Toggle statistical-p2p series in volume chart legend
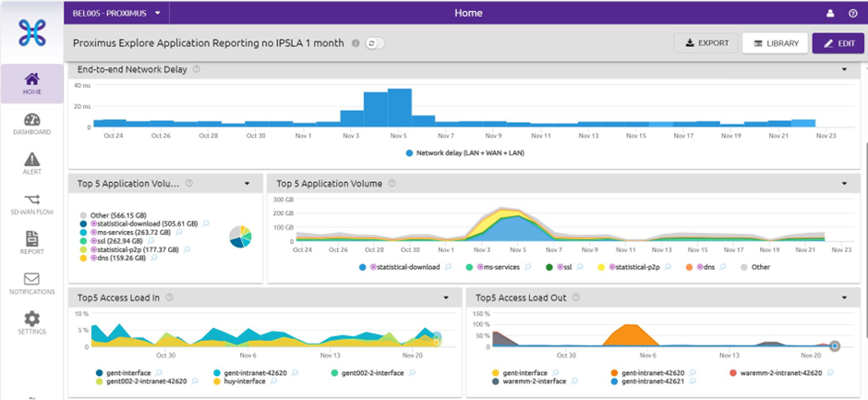The width and height of the screenshot is (868, 400). (x=638, y=267)
